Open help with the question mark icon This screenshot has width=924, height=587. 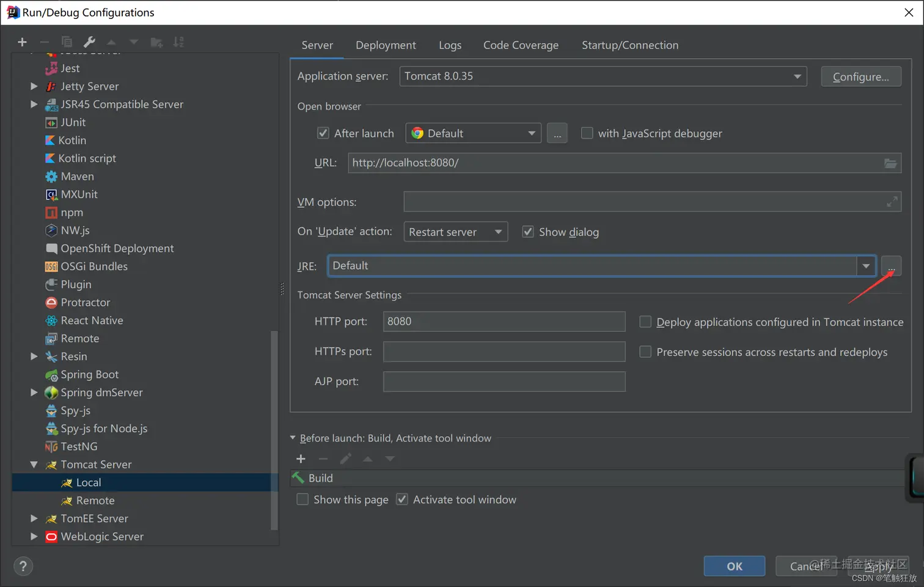tap(23, 566)
